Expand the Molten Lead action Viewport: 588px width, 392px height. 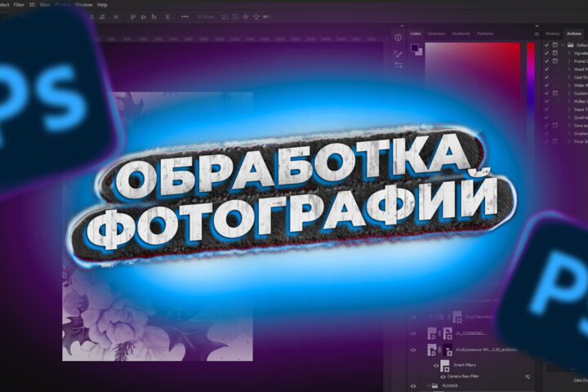coord(569,101)
